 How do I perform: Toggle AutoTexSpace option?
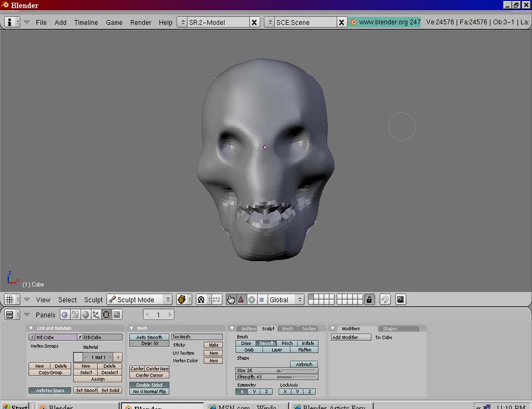coord(50,390)
